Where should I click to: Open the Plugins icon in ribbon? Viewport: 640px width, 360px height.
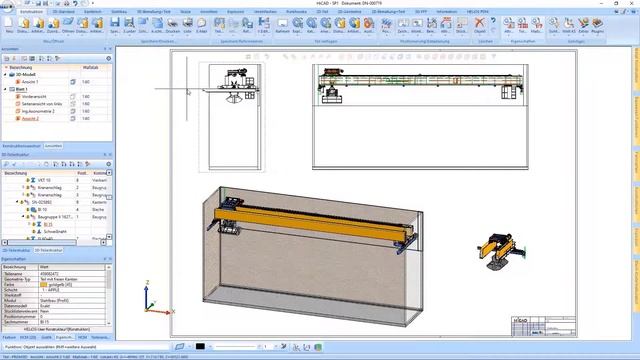(597, 25)
